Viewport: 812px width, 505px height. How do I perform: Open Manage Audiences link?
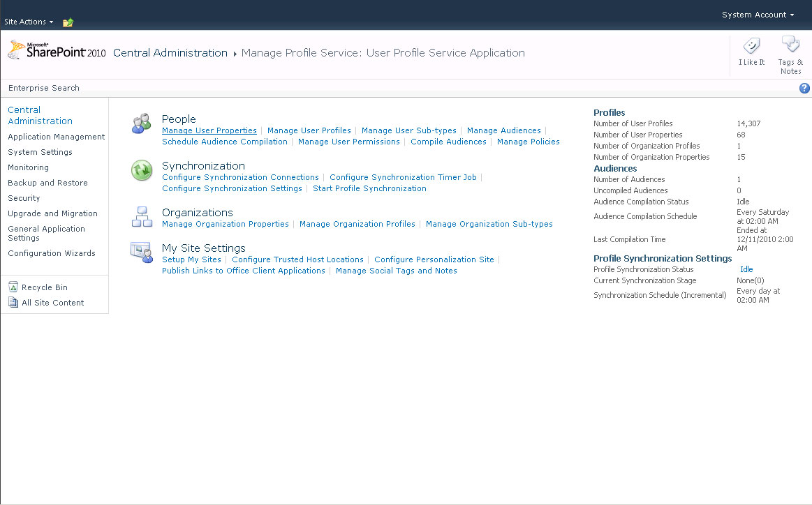coord(504,130)
